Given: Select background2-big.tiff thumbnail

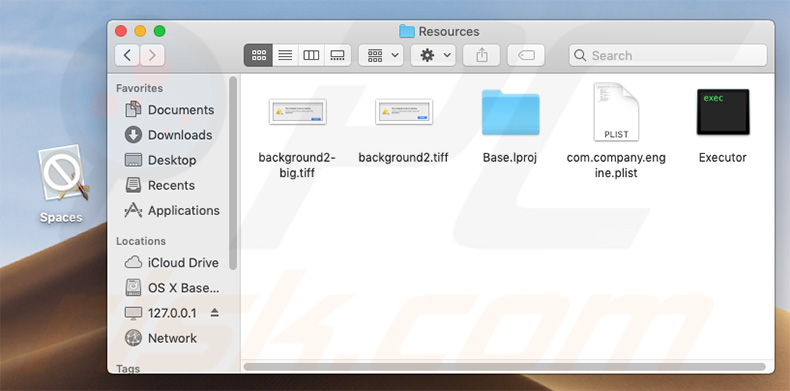Looking at the screenshot, I should [298, 112].
